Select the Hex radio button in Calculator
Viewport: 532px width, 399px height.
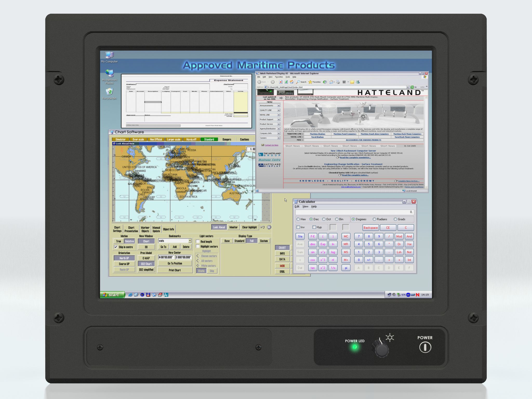point(298,219)
